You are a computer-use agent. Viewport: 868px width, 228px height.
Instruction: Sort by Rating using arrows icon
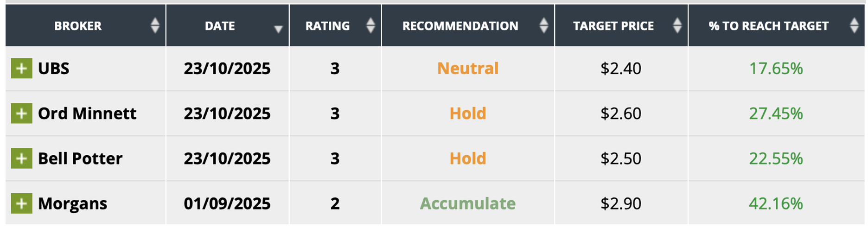coord(370,26)
